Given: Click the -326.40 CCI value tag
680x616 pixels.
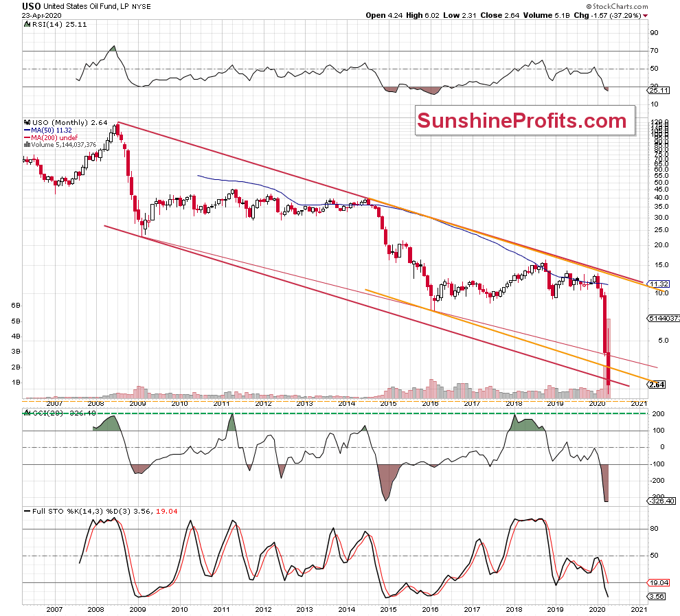Looking at the screenshot, I should coord(661,501).
